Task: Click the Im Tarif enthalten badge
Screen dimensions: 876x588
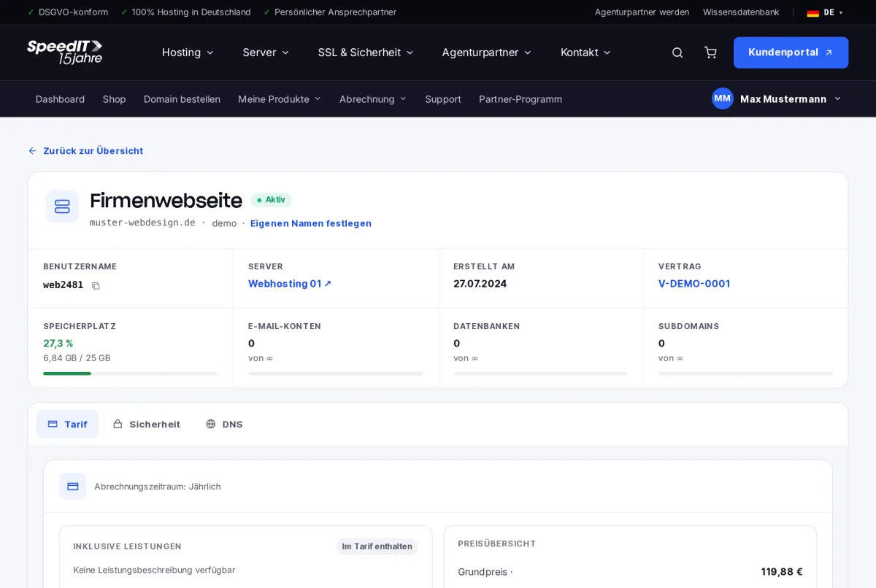Action: click(x=377, y=546)
